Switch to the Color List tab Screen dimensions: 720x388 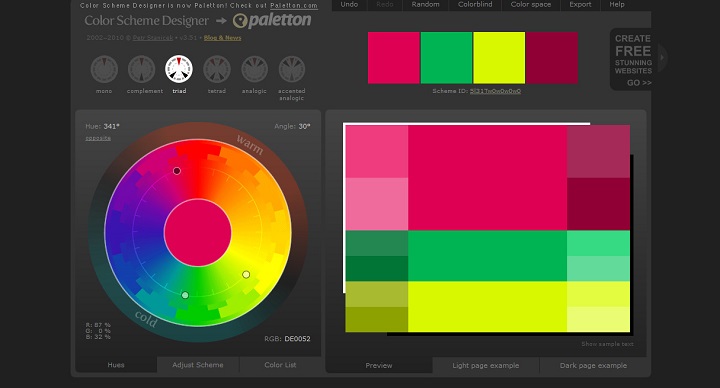pyautogui.click(x=280, y=365)
